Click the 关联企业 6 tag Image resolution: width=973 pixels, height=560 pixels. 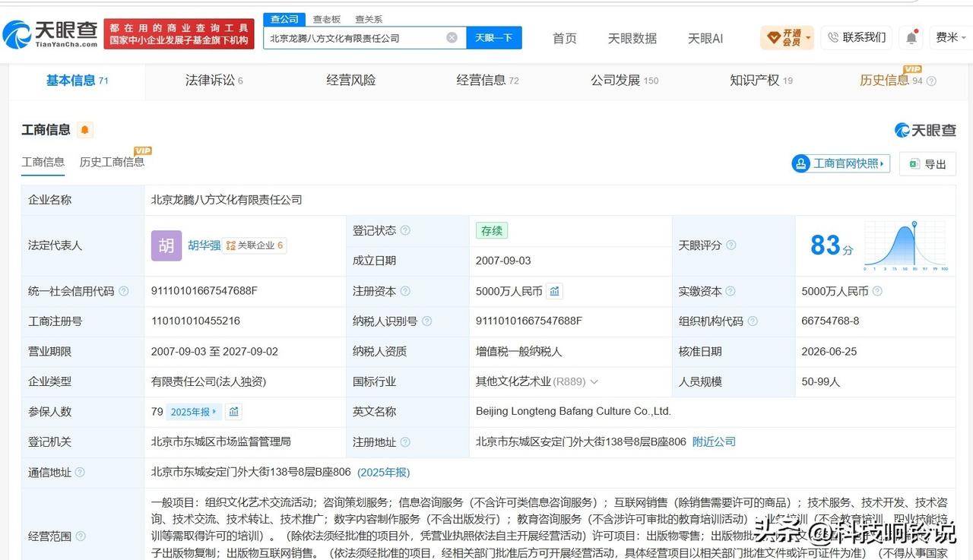coord(255,245)
